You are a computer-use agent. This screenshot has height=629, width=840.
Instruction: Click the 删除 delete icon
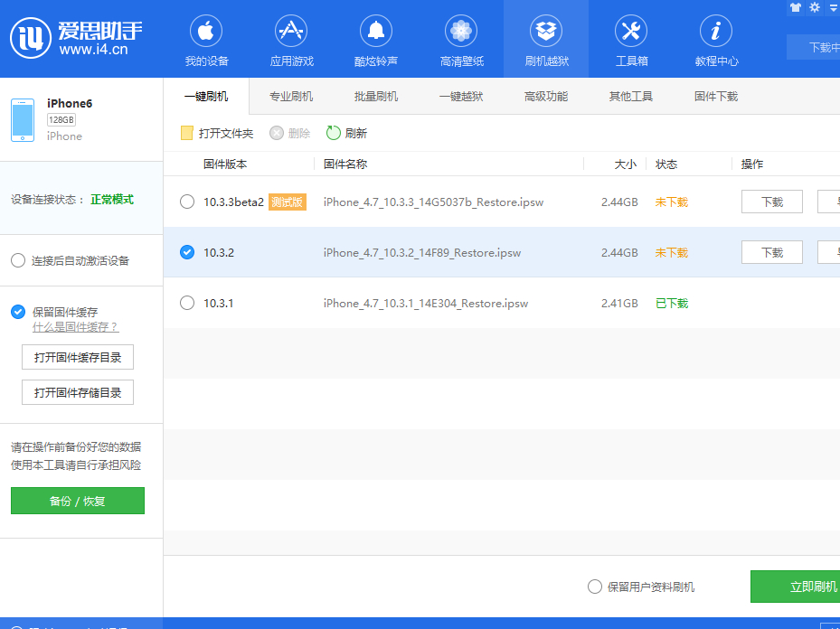277,133
